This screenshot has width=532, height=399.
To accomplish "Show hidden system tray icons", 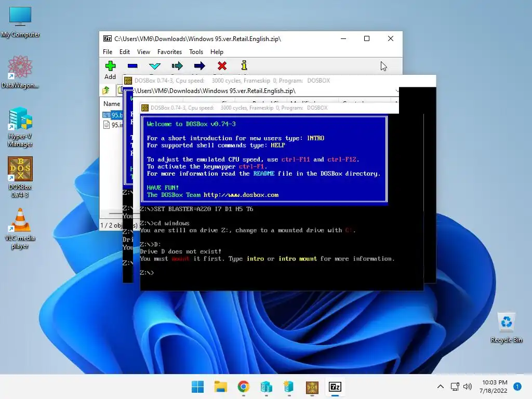I will pyautogui.click(x=441, y=387).
